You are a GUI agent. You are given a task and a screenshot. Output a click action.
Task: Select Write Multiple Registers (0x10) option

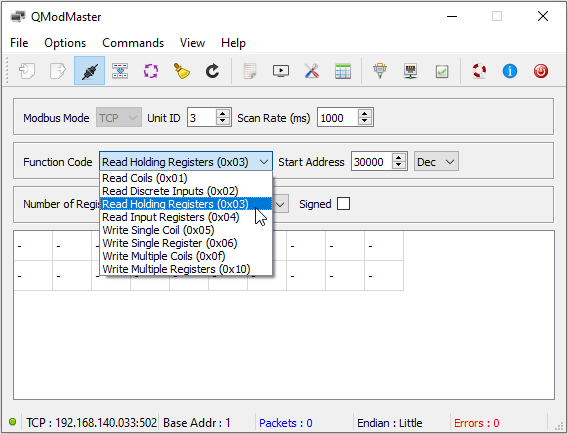point(186,269)
